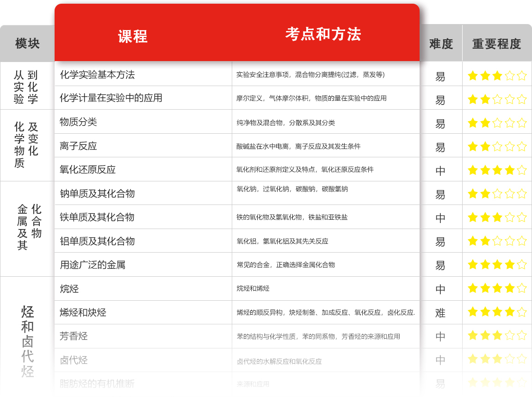Select the text 酸碱盐在水中电离
Viewport: 532px width, 397px height.
[262, 146]
